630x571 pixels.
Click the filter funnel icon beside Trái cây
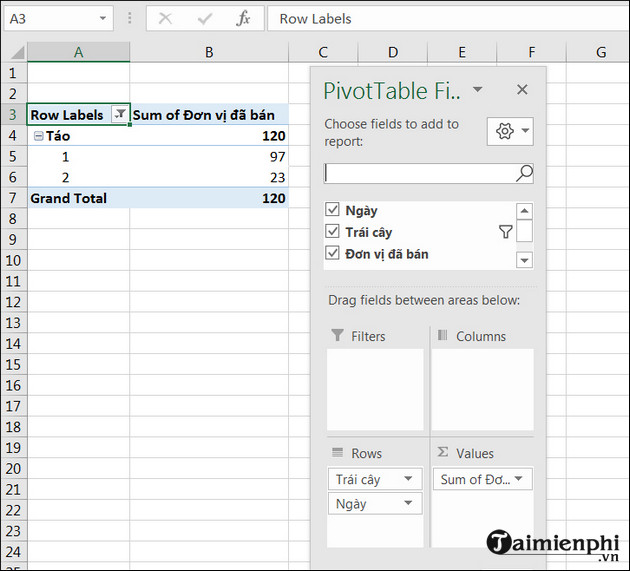[505, 231]
